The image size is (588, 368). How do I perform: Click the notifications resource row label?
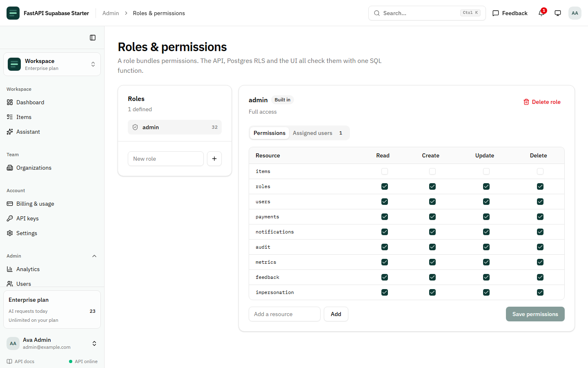pos(275,232)
